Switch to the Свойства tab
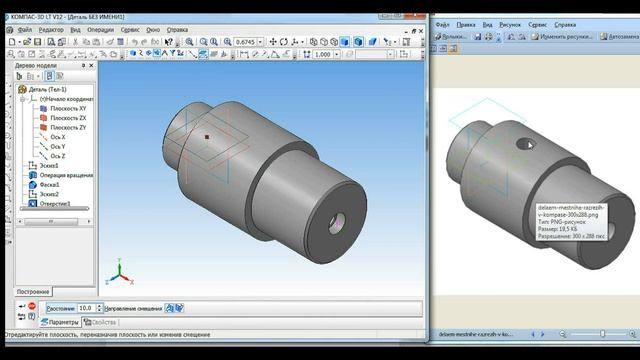Viewport: 640px width, 360px height. pyautogui.click(x=100, y=322)
